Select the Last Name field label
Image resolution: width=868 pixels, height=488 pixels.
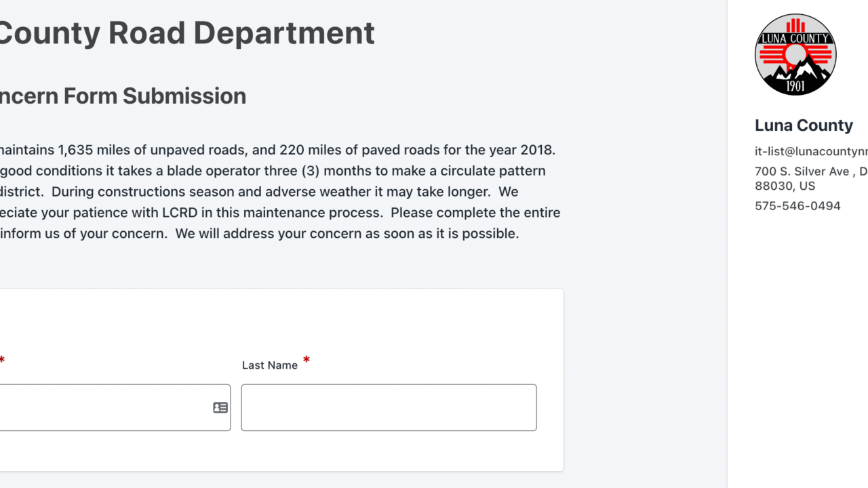pyautogui.click(x=269, y=365)
